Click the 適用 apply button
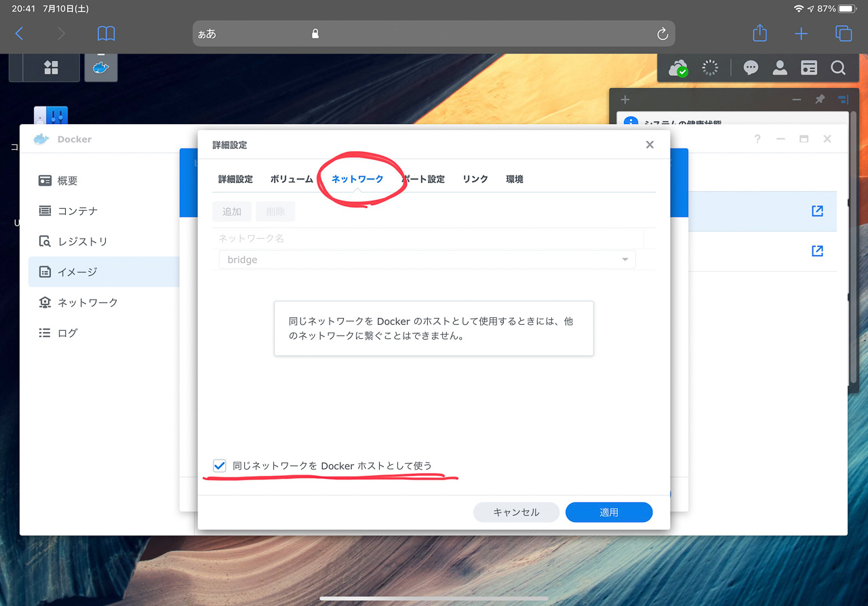The width and height of the screenshot is (868, 606). 609,512
